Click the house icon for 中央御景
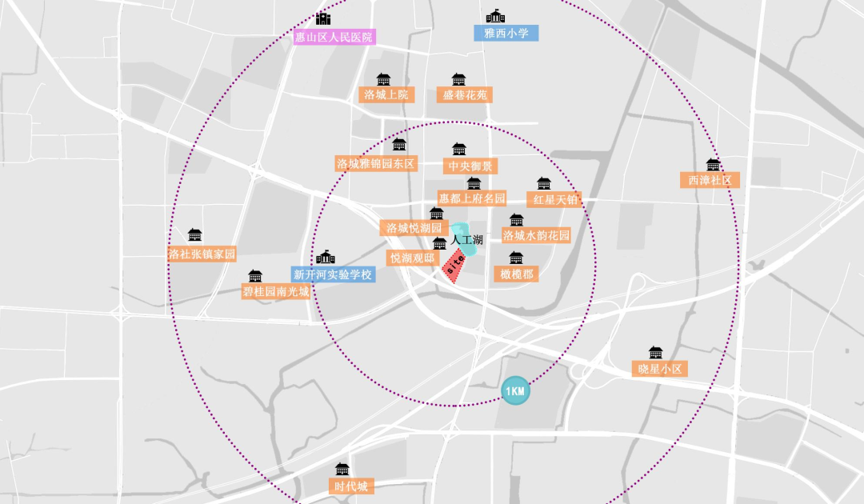 459,149
